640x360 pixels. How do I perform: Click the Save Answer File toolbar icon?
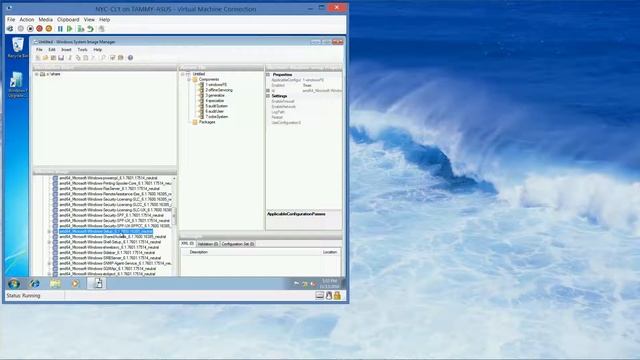[61, 58]
